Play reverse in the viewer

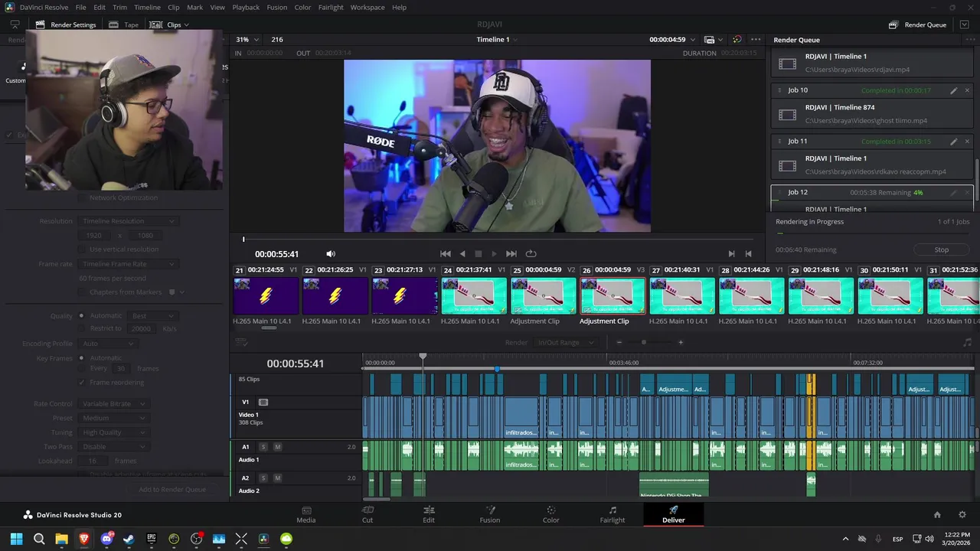(x=462, y=254)
